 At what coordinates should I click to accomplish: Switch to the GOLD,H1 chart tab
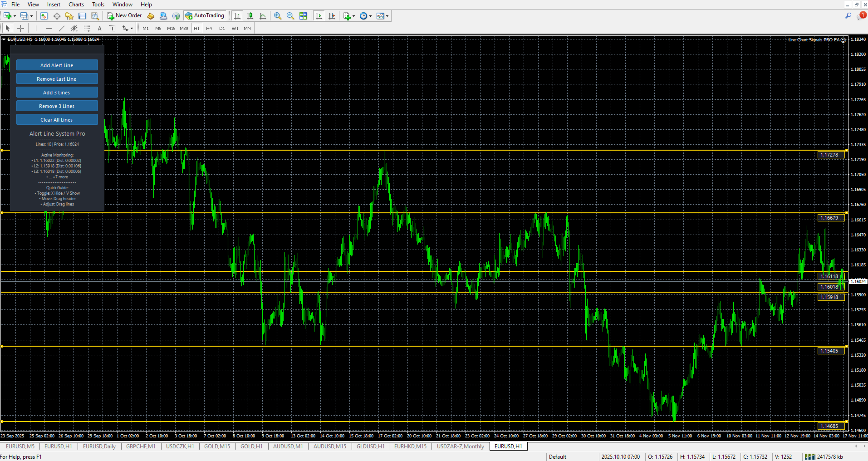click(251, 446)
